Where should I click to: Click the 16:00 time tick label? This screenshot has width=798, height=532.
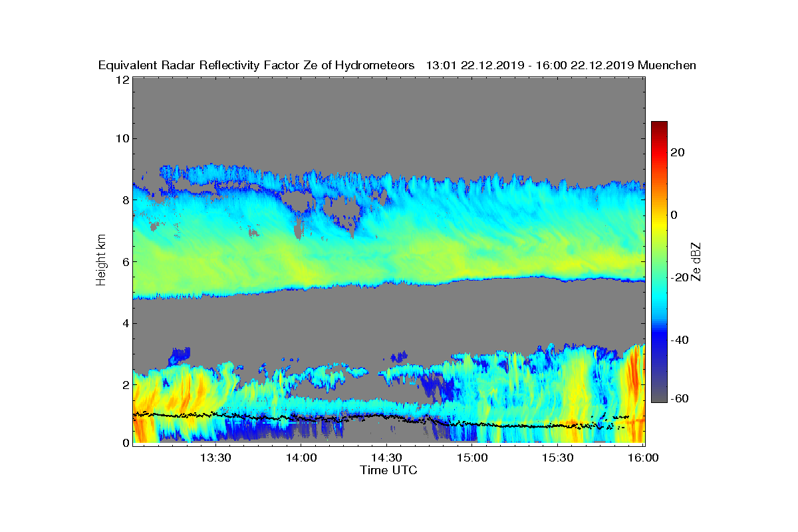[643, 458]
